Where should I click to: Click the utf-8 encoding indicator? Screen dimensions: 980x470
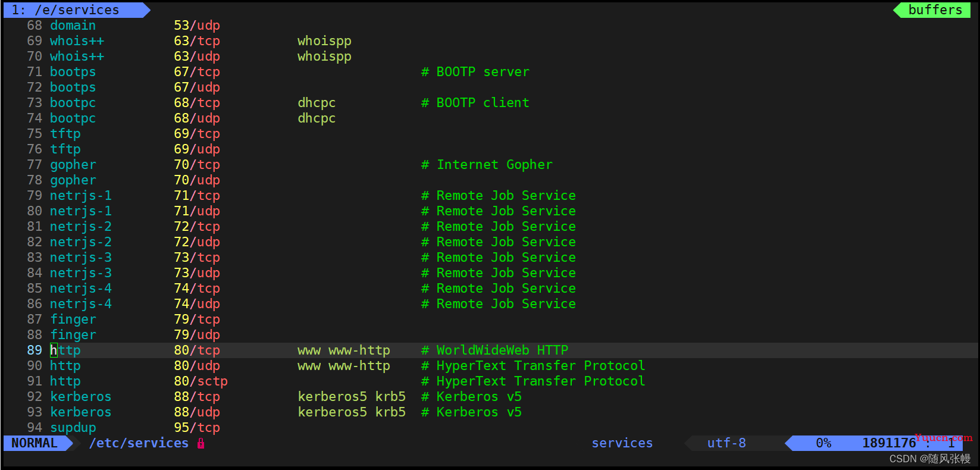pyautogui.click(x=727, y=443)
